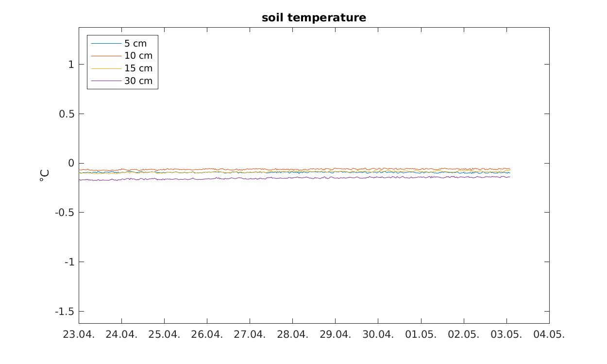Screen dimensions: 607x364
Task: Click the y-axis tick label 0.5
Action: tap(67, 114)
